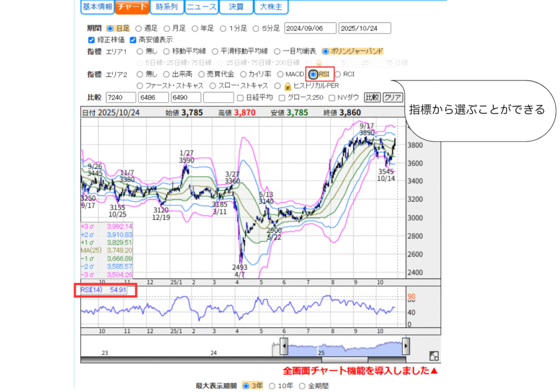Set maximum display period to 10年

tap(272, 385)
